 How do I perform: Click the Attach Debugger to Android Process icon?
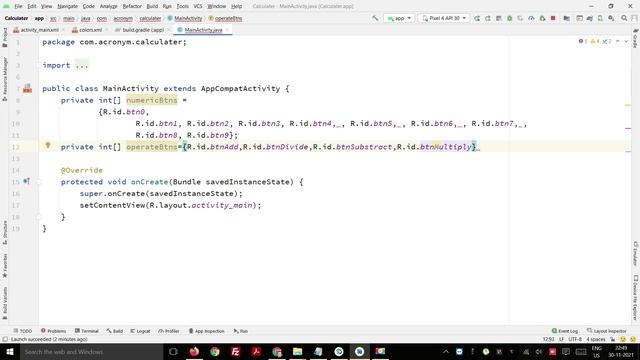pyautogui.click(x=542, y=18)
